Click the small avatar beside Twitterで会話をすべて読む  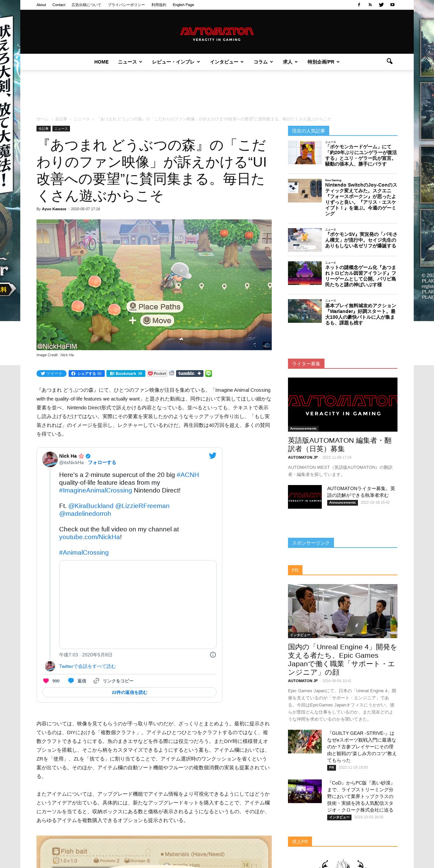click(x=50, y=666)
